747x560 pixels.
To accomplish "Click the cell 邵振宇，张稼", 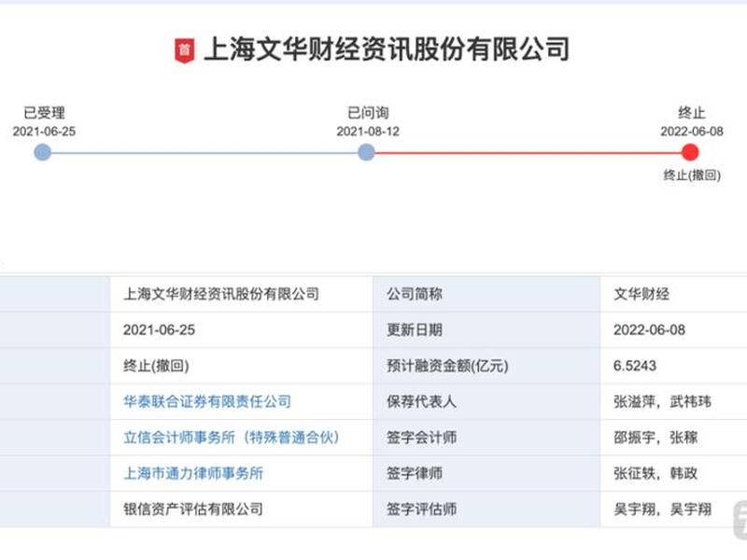I will point(673,437).
